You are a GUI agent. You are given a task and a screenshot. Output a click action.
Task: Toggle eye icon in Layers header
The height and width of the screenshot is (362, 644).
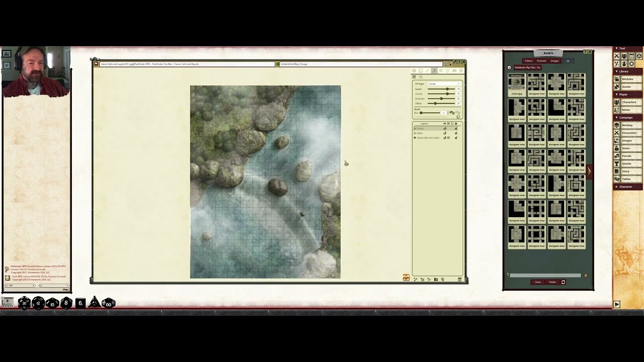(445, 123)
